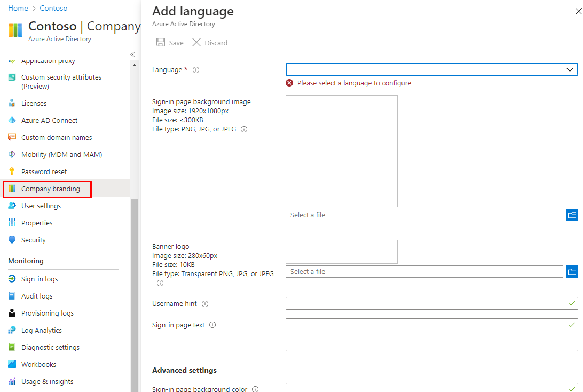Collapse the left navigation menu
The height and width of the screenshot is (392, 583).
click(x=132, y=54)
